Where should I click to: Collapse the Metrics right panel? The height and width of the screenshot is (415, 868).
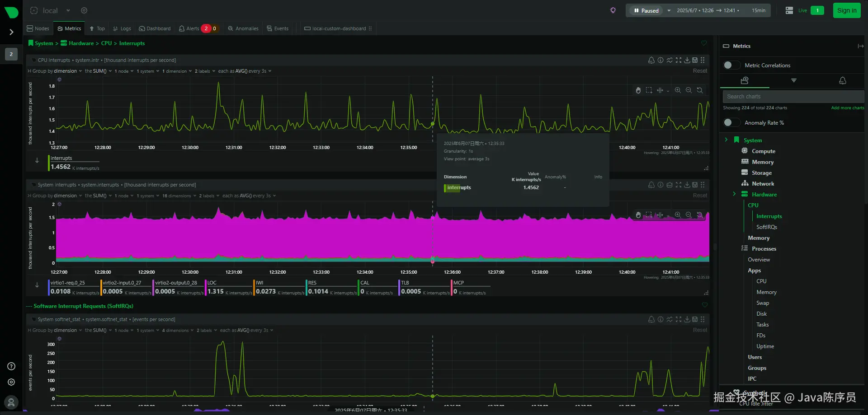pos(860,46)
